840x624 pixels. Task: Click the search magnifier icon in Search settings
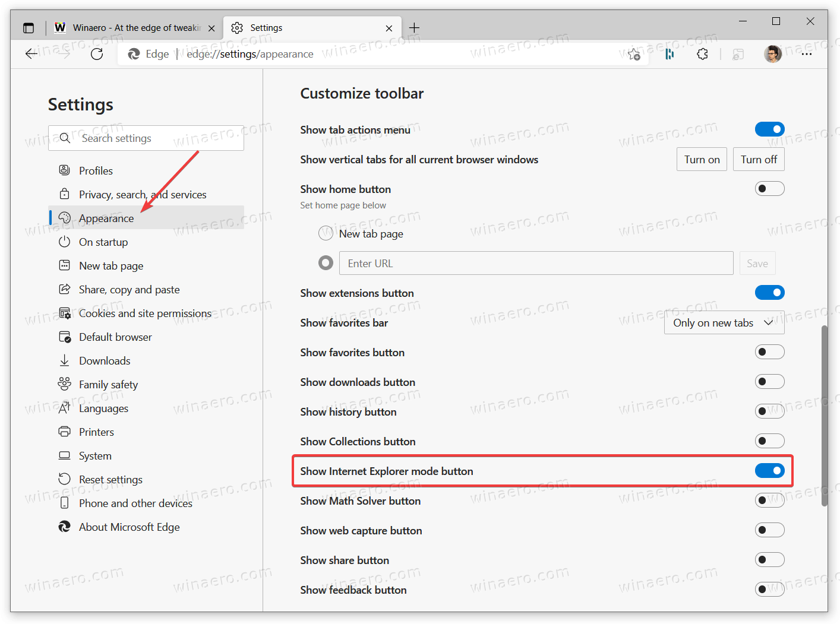[x=65, y=138]
